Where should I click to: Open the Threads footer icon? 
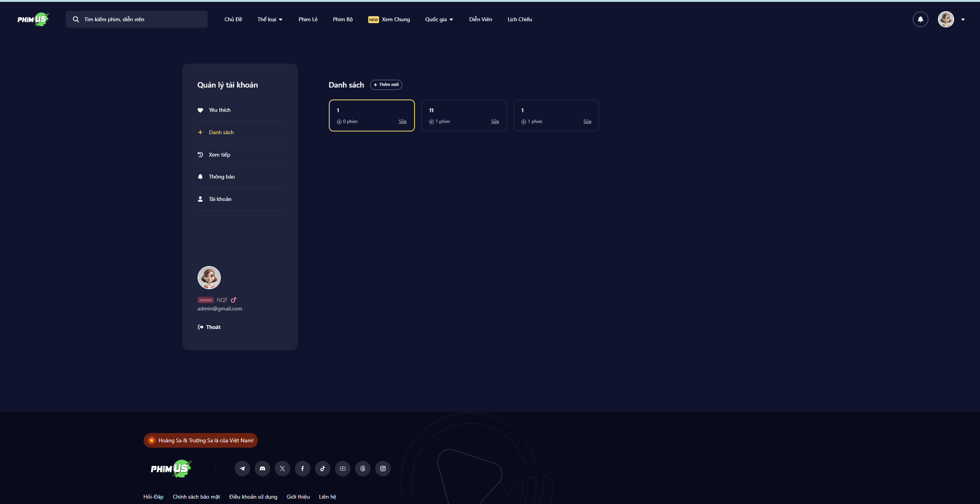[x=363, y=469]
